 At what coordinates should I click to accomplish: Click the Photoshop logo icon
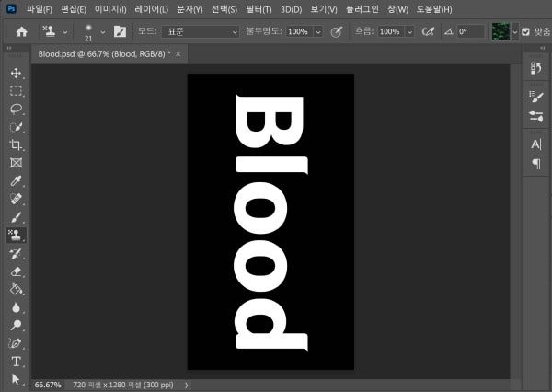(11, 9)
